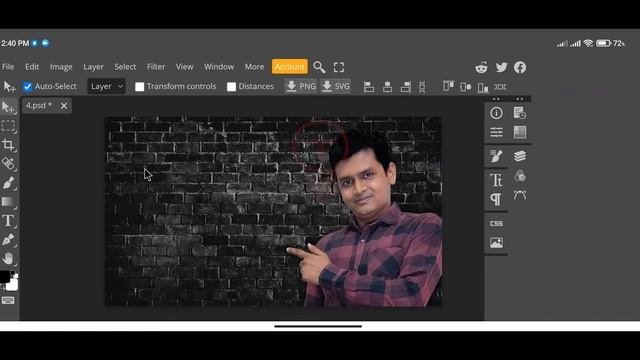Open the Paths panel icon
The height and width of the screenshot is (360, 640).
(x=520, y=195)
